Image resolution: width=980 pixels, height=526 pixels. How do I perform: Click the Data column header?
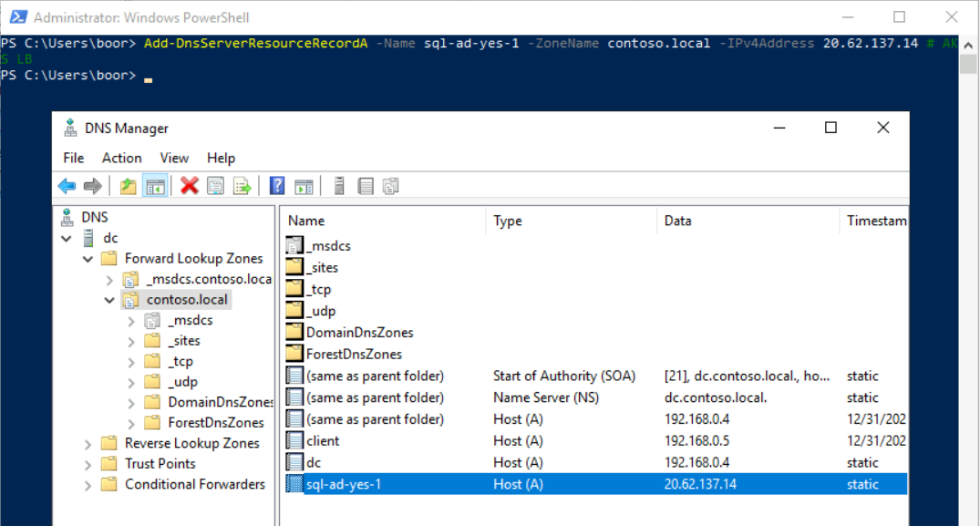tap(677, 221)
